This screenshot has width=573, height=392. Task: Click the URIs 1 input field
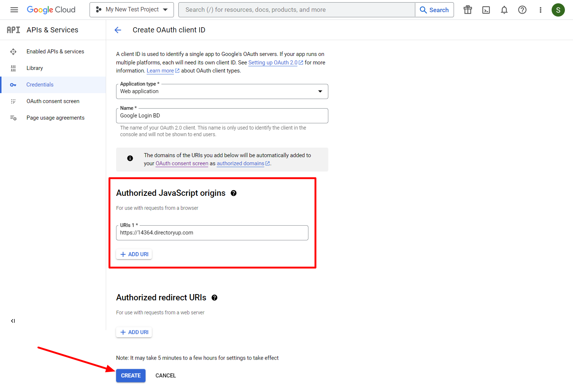point(212,233)
